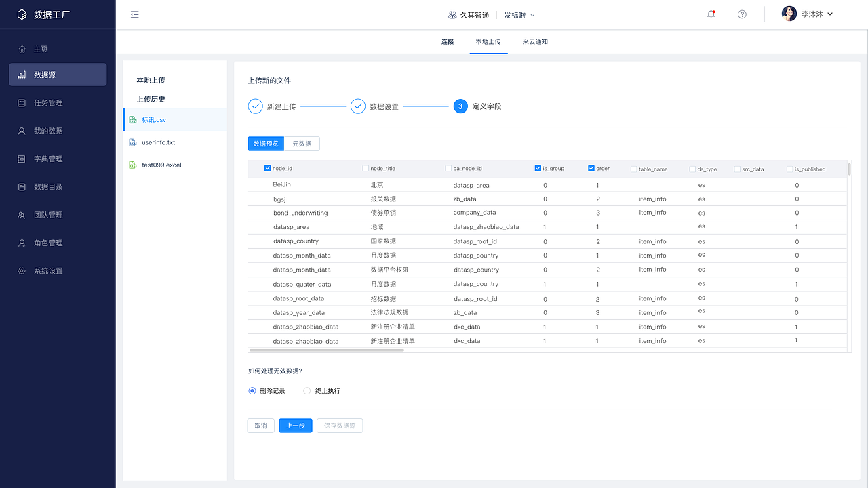This screenshot has width=868, height=488.
Task: Collapse the sidebar with the hamburger icon
Action: tap(134, 14)
